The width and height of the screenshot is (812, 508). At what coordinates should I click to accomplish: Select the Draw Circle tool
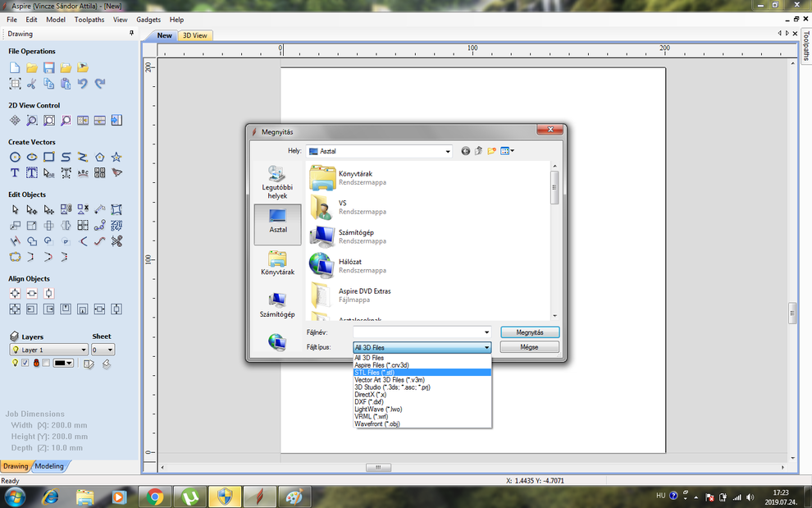click(15, 157)
